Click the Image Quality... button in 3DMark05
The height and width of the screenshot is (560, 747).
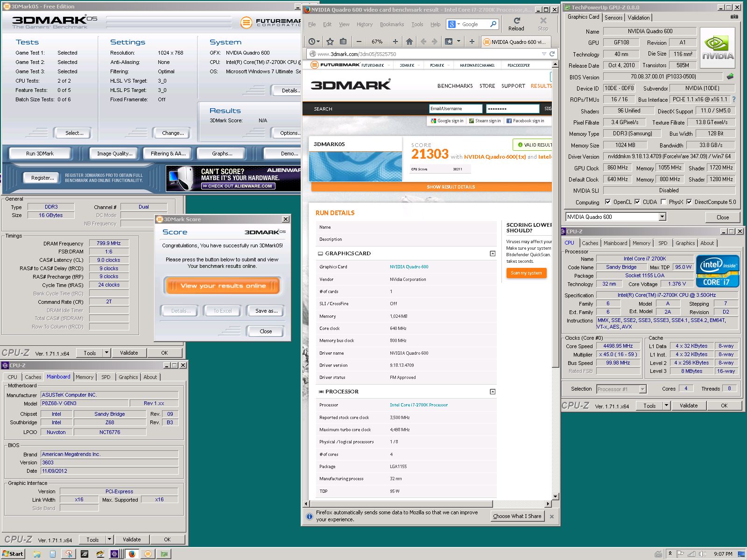[115, 154]
